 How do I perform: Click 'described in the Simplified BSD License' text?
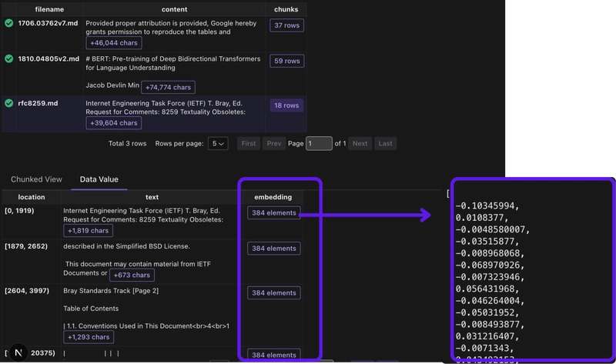tap(126, 246)
